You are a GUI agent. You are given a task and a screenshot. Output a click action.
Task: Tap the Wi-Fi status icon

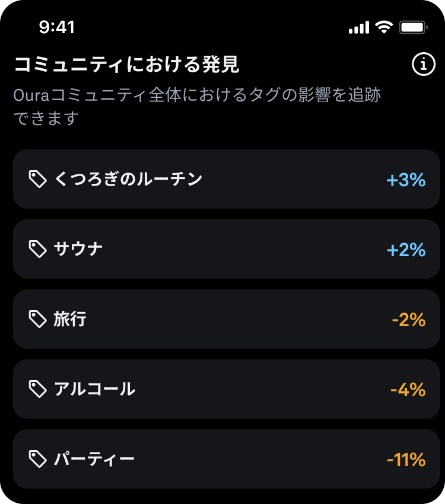pyautogui.click(x=384, y=27)
